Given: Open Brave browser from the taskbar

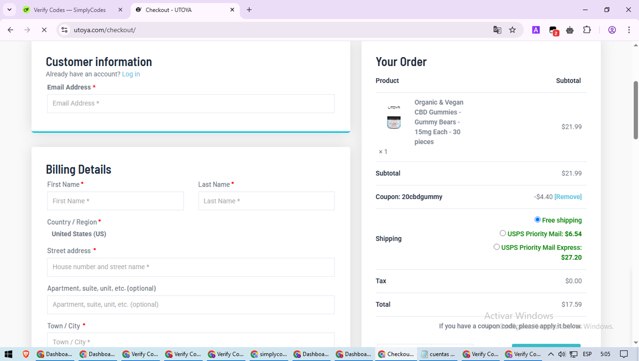Looking at the screenshot, I should click(x=26, y=354).
